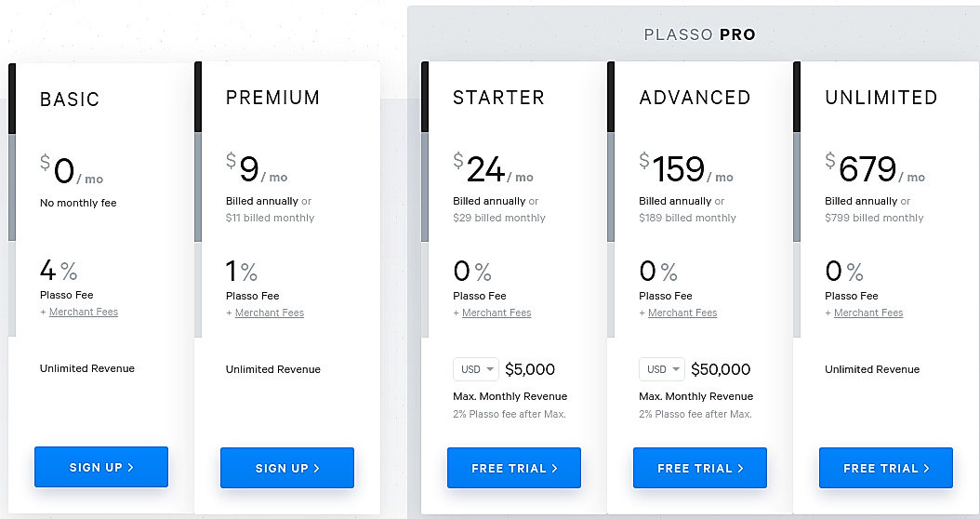The width and height of the screenshot is (980, 519).
Task: Select the Premium plan title
Action: coord(272,98)
